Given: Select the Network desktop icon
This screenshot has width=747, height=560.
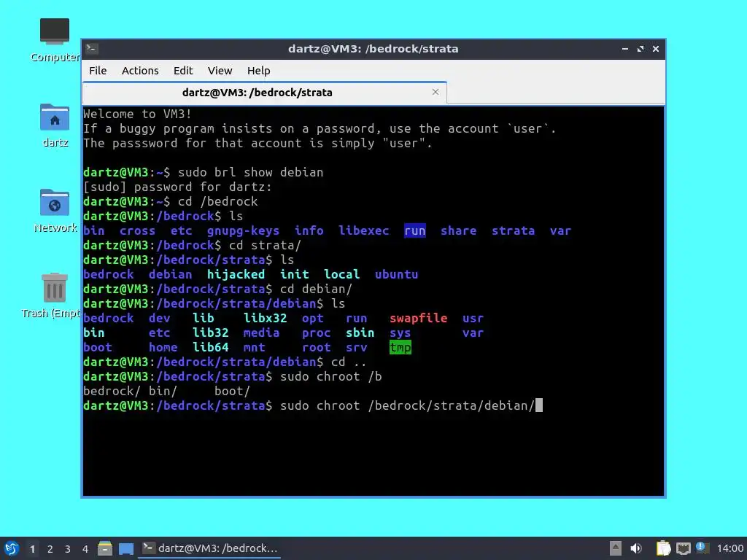Looking at the screenshot, I should click(x=55, y=211).
